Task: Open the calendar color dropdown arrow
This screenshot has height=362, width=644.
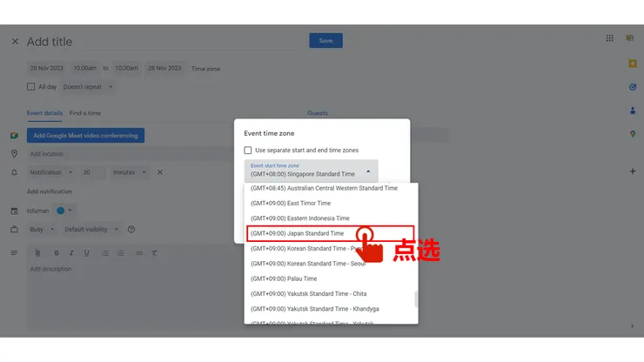Action: tap(70, 211)
